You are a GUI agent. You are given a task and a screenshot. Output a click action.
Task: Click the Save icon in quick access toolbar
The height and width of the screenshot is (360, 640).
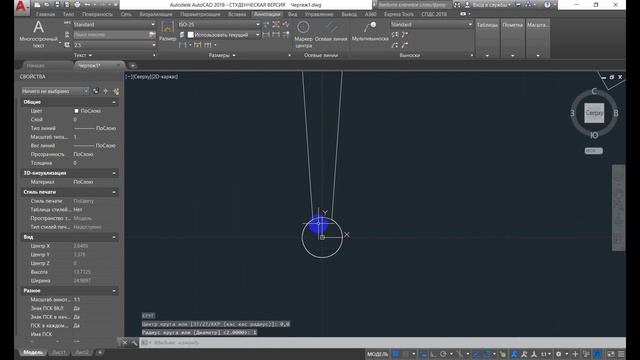click(57, 5)
